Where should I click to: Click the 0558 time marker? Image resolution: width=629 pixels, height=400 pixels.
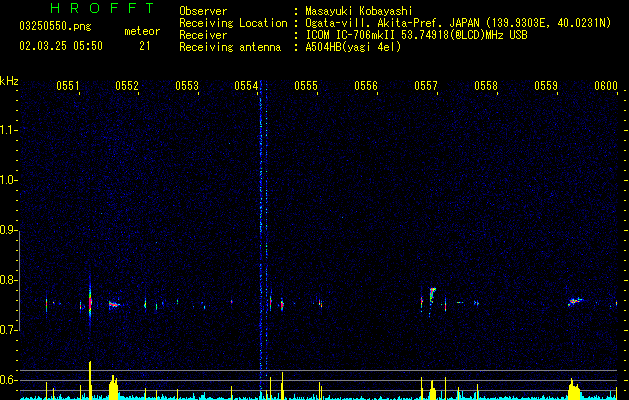point(486,86)
